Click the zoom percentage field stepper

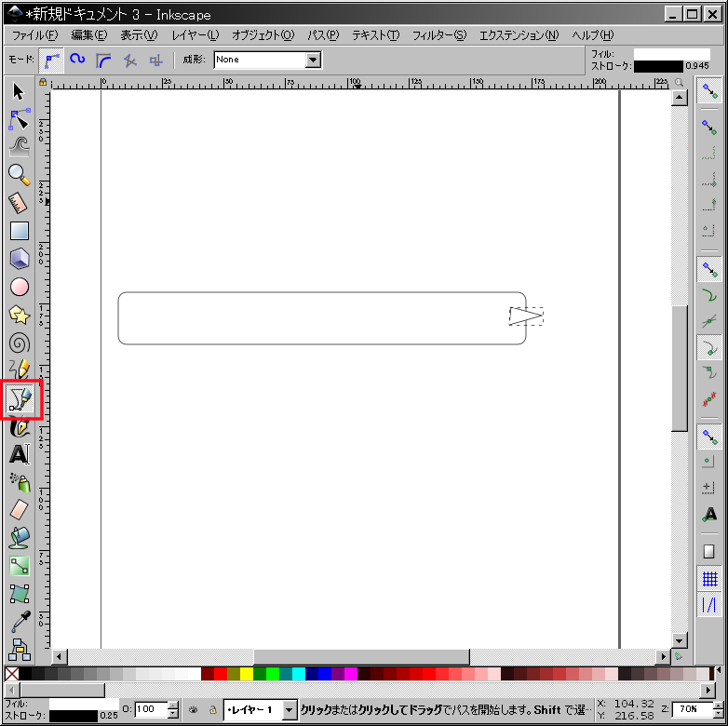[719, 709]
